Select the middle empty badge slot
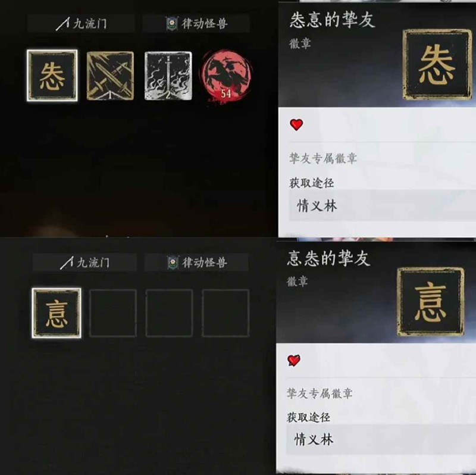Image resolution: width=476 pixels, height=475 pixels. click(x=169, y=313)
